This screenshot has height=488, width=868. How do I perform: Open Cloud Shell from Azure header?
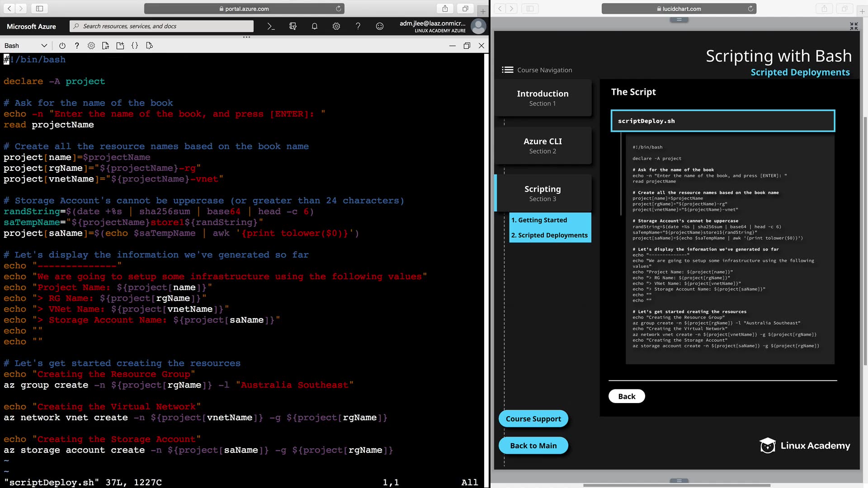click(271, 26)
